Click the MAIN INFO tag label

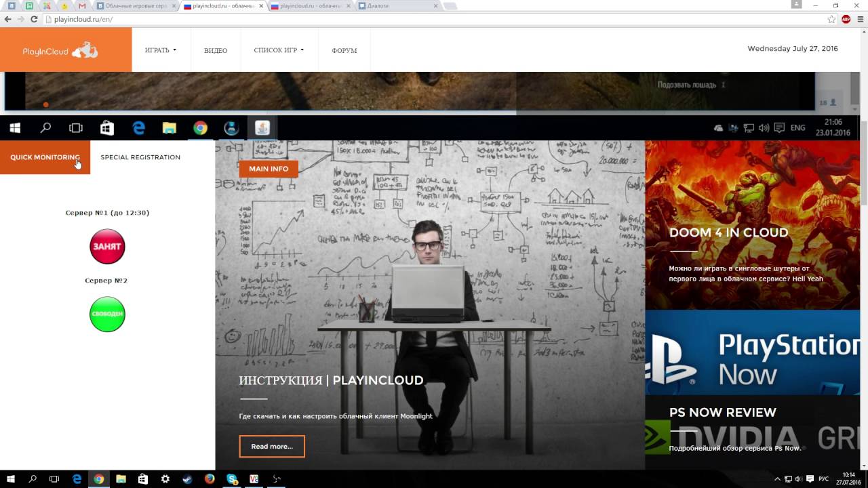269,169
